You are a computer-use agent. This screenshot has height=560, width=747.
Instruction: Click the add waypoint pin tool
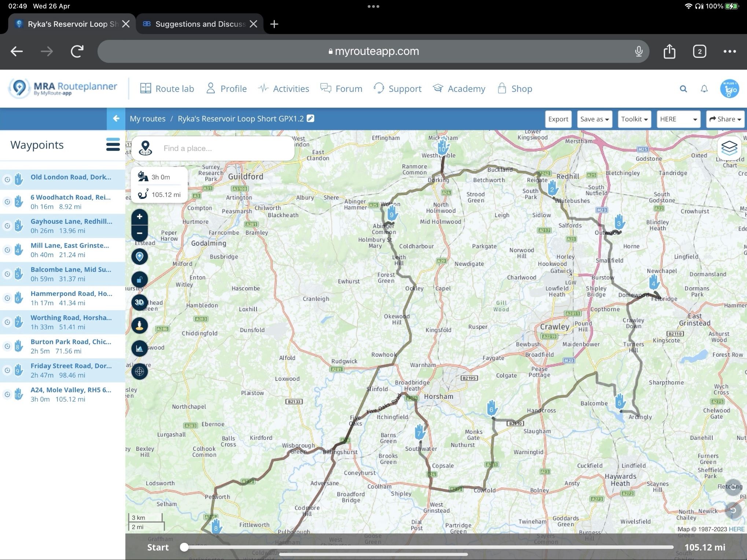tap(140, 256)
